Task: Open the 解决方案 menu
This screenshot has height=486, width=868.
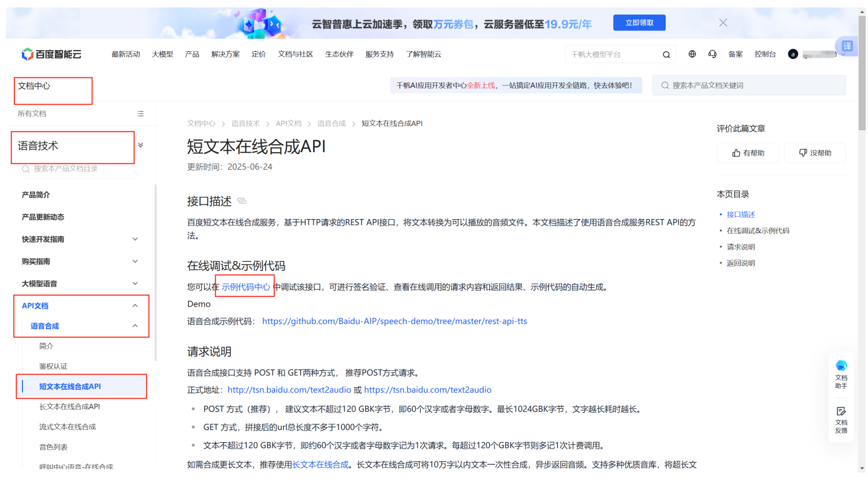Action: coord(225,54)
